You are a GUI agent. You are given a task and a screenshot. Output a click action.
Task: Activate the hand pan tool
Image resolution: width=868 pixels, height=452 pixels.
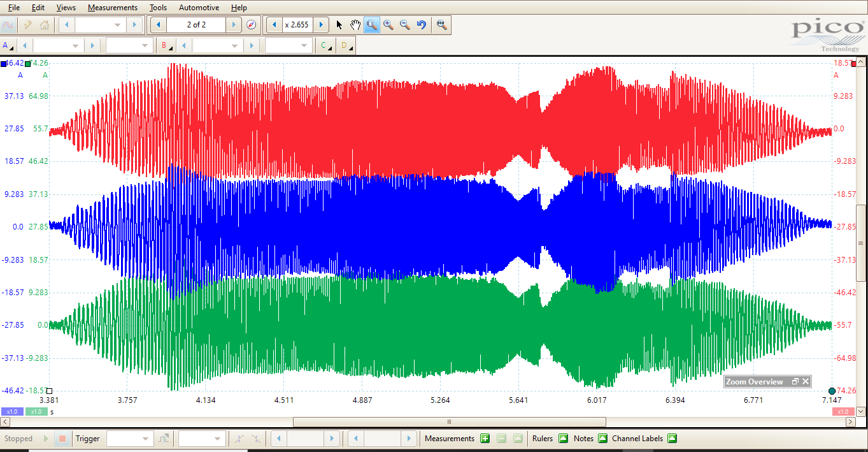click(x=355, y=25)
